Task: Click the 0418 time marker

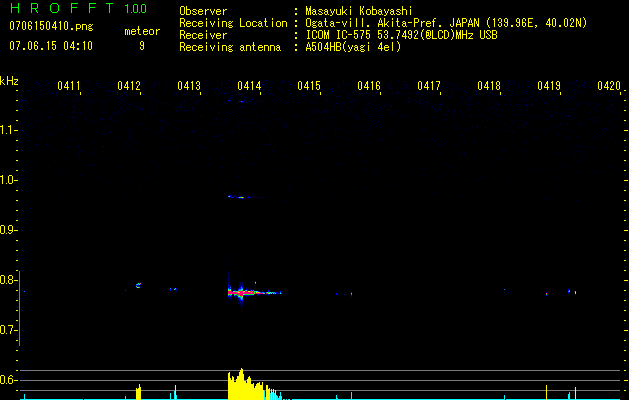Action: tap(489, 85)
